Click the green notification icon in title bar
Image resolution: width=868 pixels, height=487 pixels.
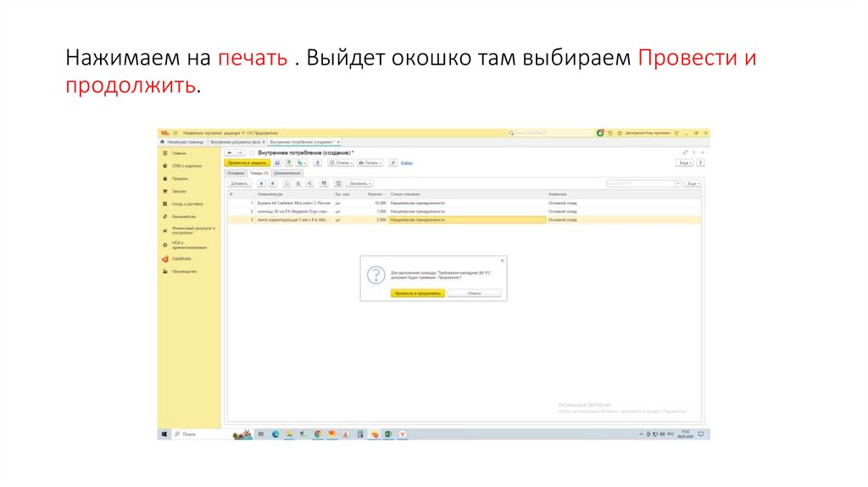coord(599,133)
